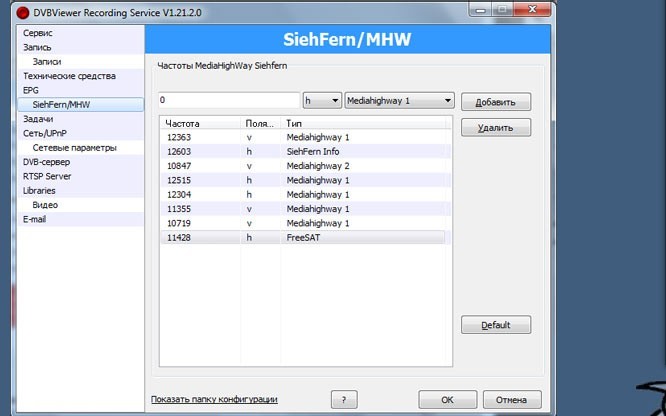This screenshot has height=416, width=666.
Task: Click the question mark help button
Action: point(343,399)
